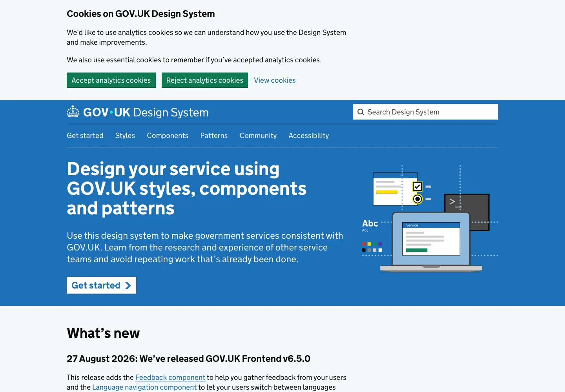Click the search magnifier icon
The image size is (565, 392).
coord(361,112)
